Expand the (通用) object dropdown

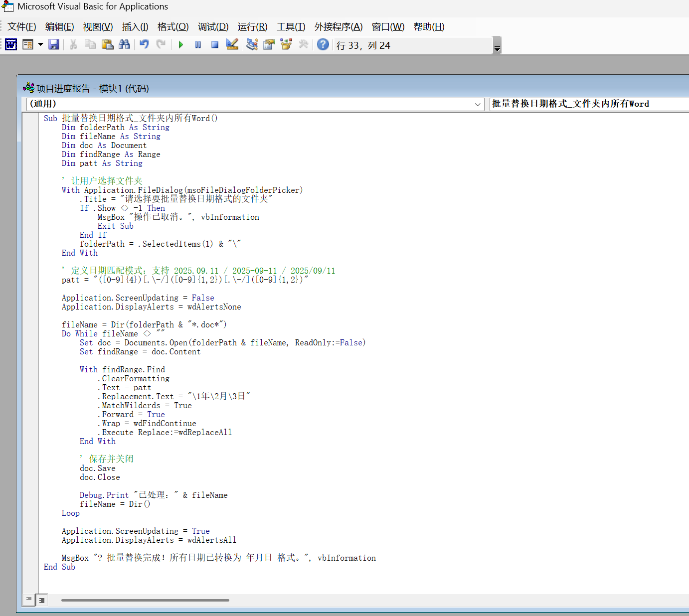(477, 104)
